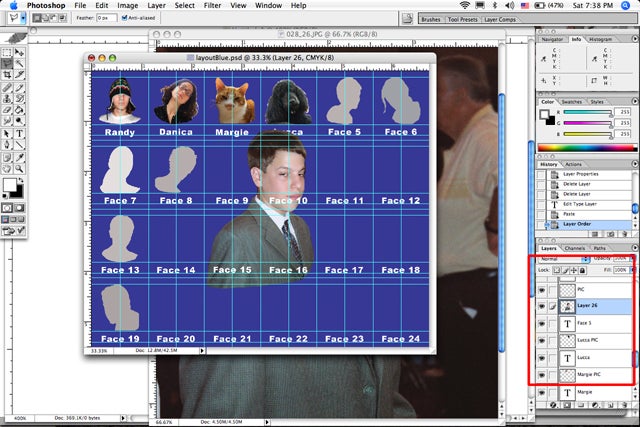This screenshot has height=427, width=640.
Task: Hide the Margie PIC layer
Action: click(542, 375)
